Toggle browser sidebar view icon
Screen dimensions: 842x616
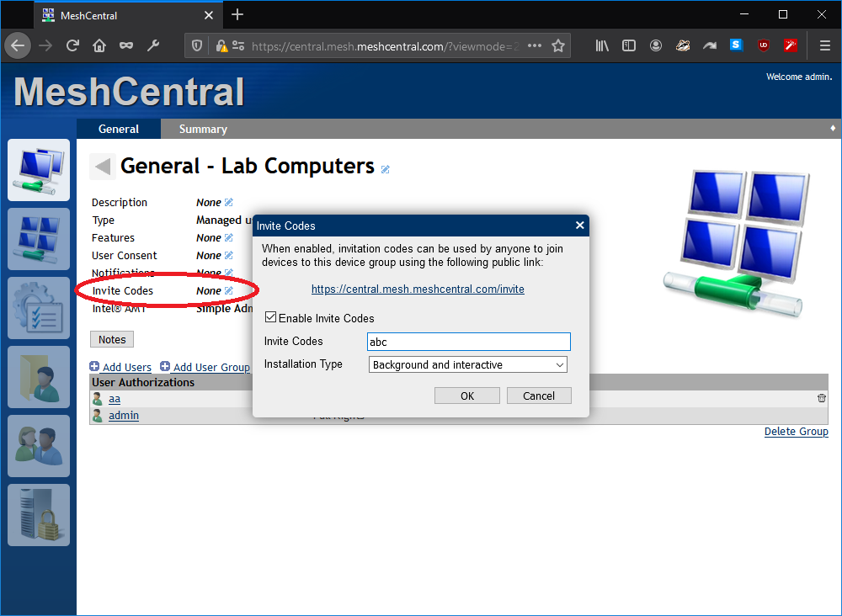pyautogui.click(x=629, y=45)
